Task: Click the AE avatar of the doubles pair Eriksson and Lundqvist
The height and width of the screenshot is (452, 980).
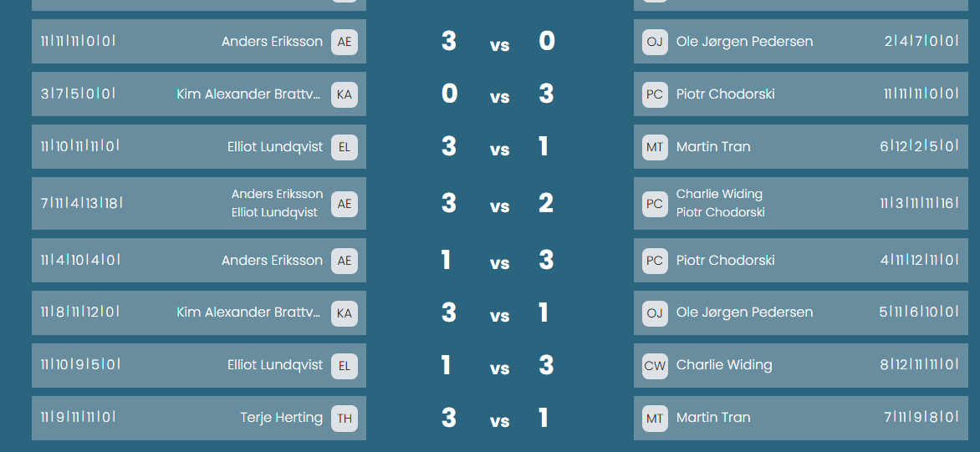Action: tap(345, 204)
